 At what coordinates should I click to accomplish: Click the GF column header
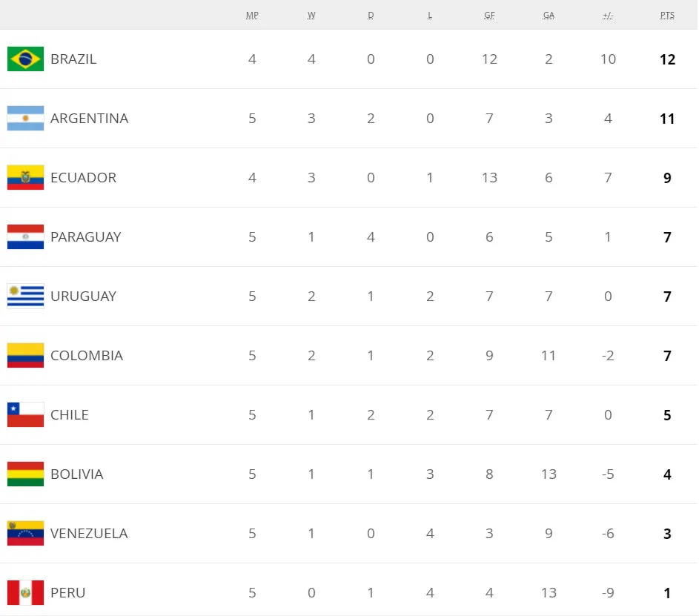click(489, 15)
